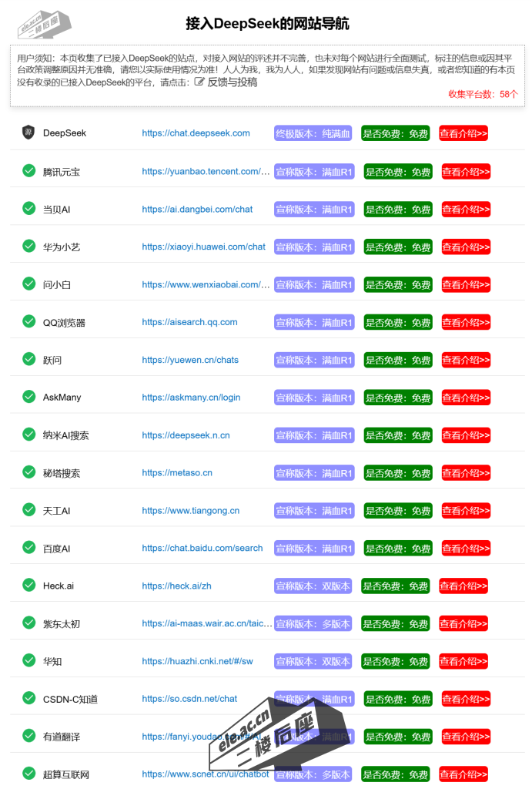Click the DeepSeek shield icon

click(28, 133)
